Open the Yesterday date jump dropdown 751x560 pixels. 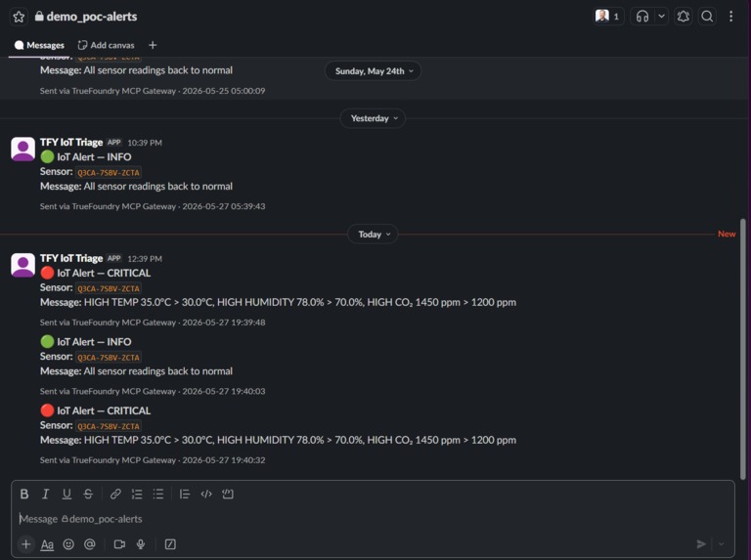click(374, 118)
